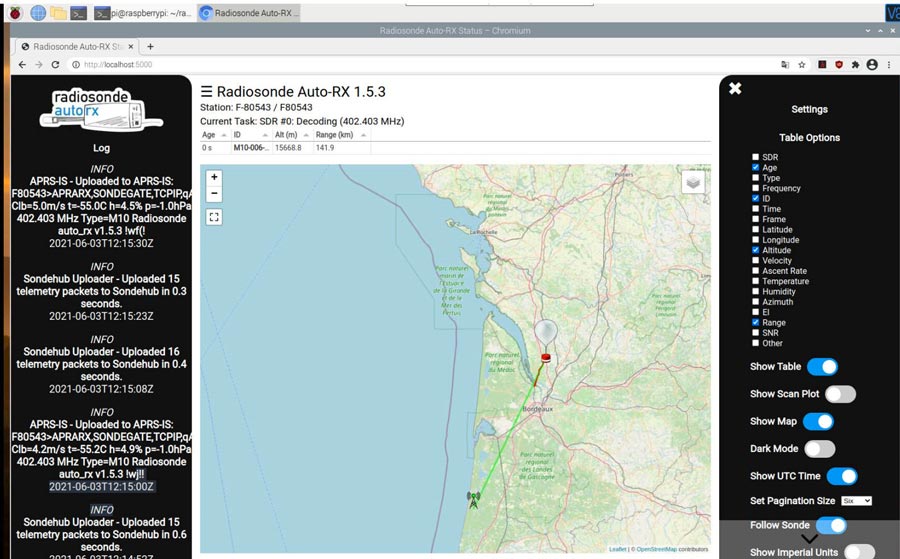Toggle the hamburger menu beside Auto-RX title

207,92
